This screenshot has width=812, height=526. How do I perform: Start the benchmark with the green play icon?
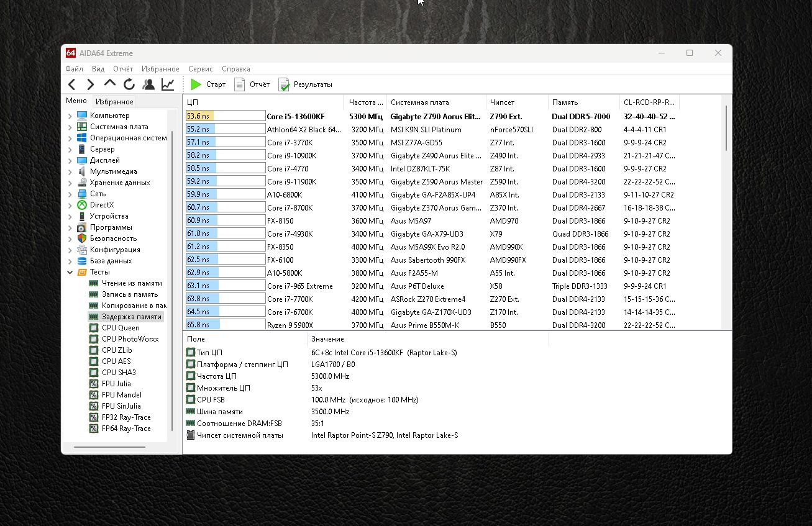click(196, 84)
